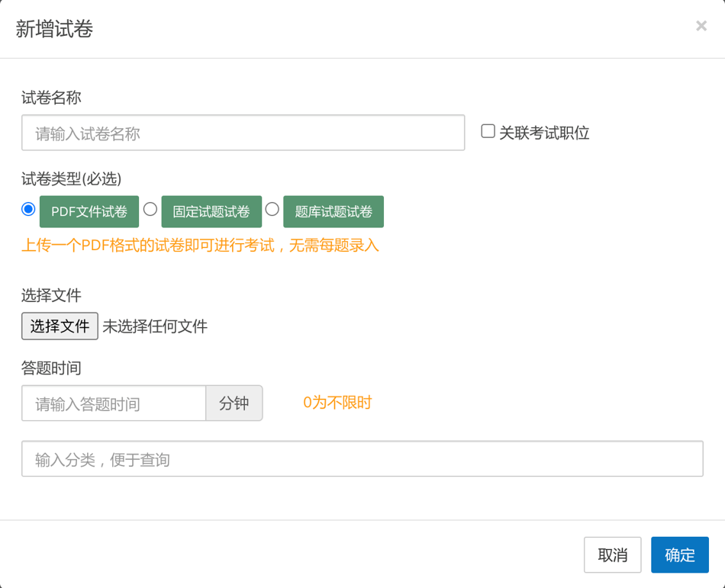Focus the 答题时间 input field
The image size is (725, 588).
[x=114, y=403]
